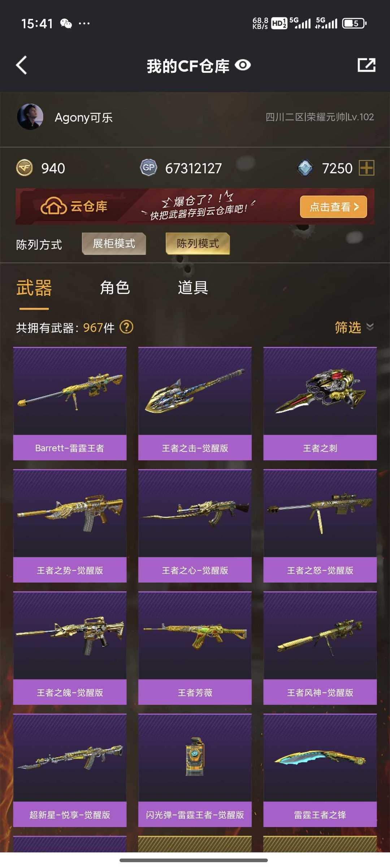
Task: Switch to 展柜模式 display mode
Action: 114,244
